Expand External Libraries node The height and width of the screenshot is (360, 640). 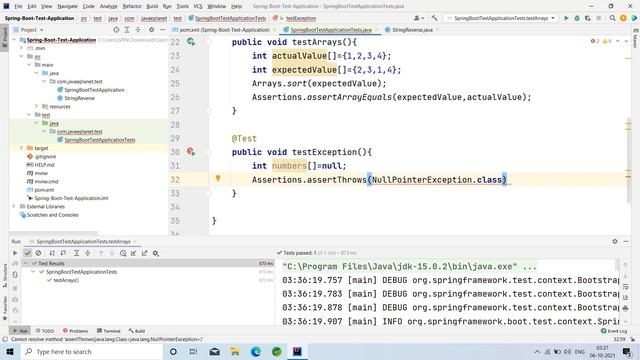tap(15, 207)
